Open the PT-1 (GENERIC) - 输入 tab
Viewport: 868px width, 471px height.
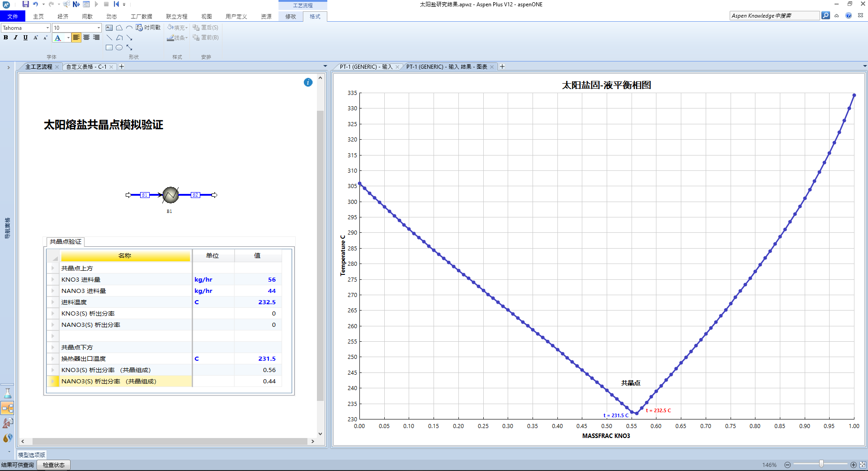point(366,66)
